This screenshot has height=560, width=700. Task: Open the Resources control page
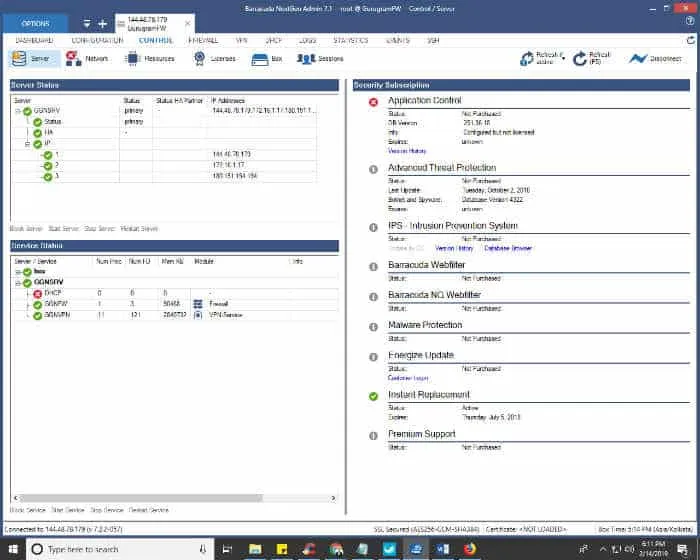[150, 59]
